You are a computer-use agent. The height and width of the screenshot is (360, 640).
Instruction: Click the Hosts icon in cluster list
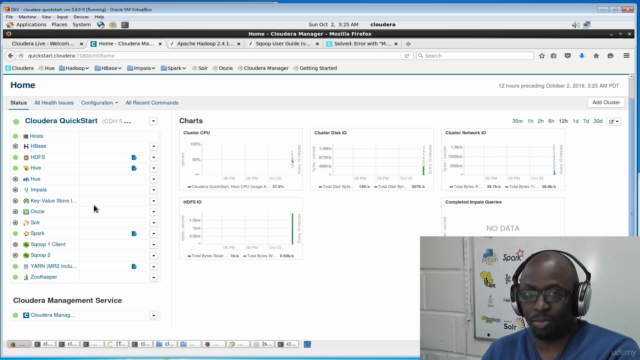click(26, 136)
